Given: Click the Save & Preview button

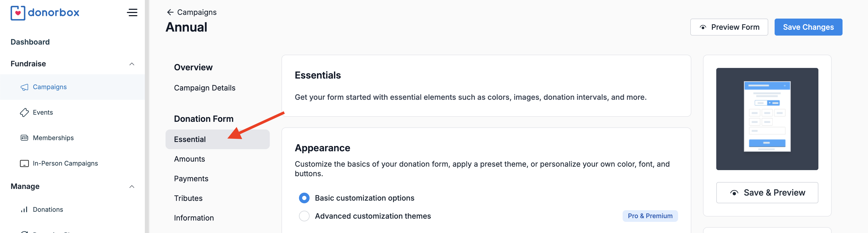Looking at the screenshot, I should (x=767, y=193).
